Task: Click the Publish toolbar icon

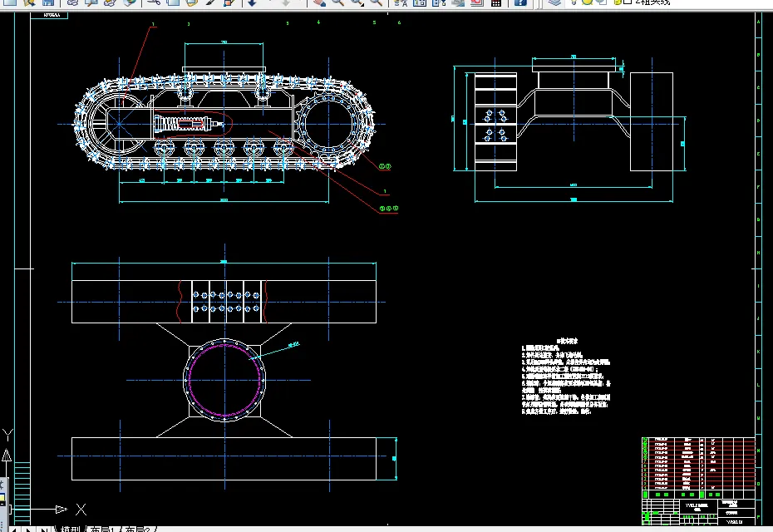Action: pos(110,2)
